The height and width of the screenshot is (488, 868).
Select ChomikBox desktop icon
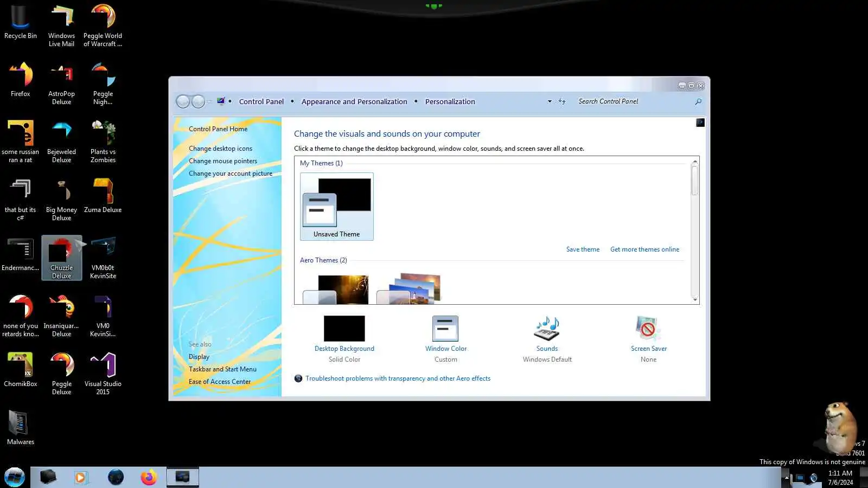pos(21,370)
